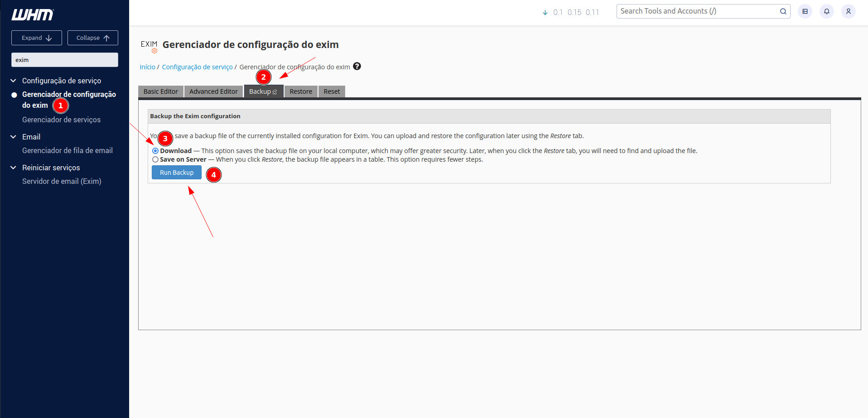Click the WHM logo in sidebar
The image size is (868, 418).
click(33, 15)
